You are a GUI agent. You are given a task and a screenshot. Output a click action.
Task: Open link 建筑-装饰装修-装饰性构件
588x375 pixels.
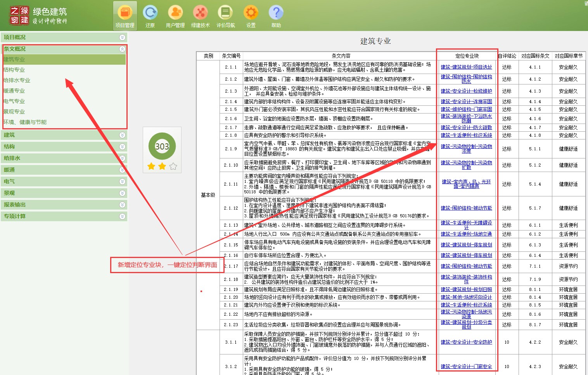(466, 279)
